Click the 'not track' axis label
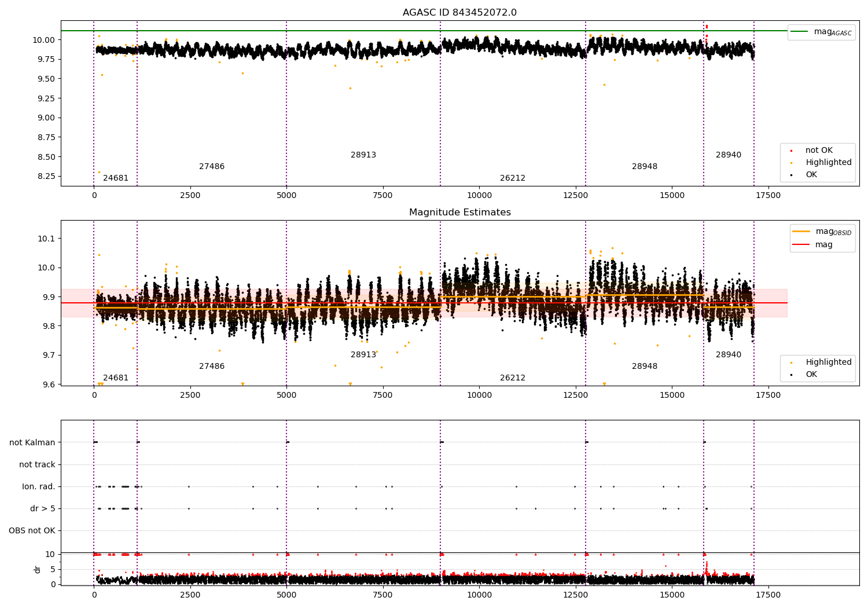 point(37,465)
